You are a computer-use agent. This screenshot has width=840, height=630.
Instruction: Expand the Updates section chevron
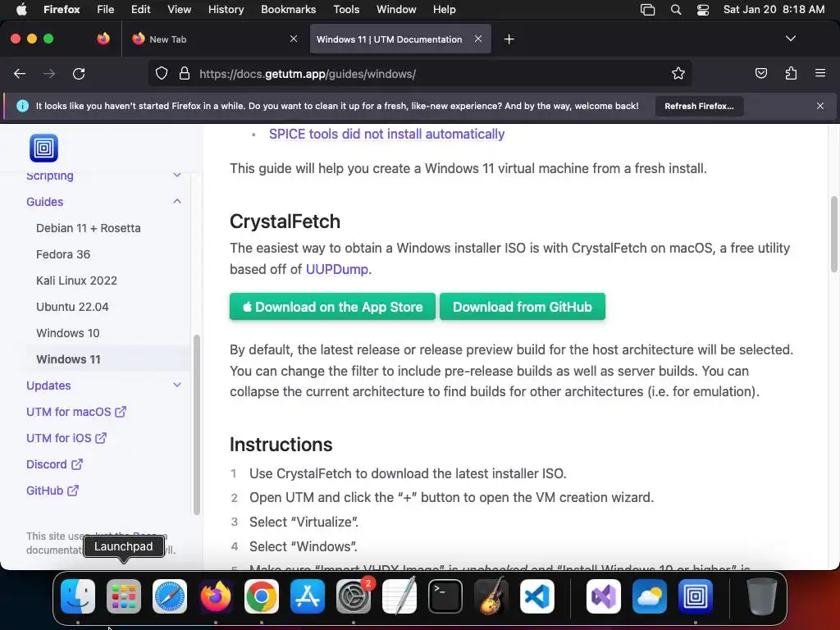point(177,386)
